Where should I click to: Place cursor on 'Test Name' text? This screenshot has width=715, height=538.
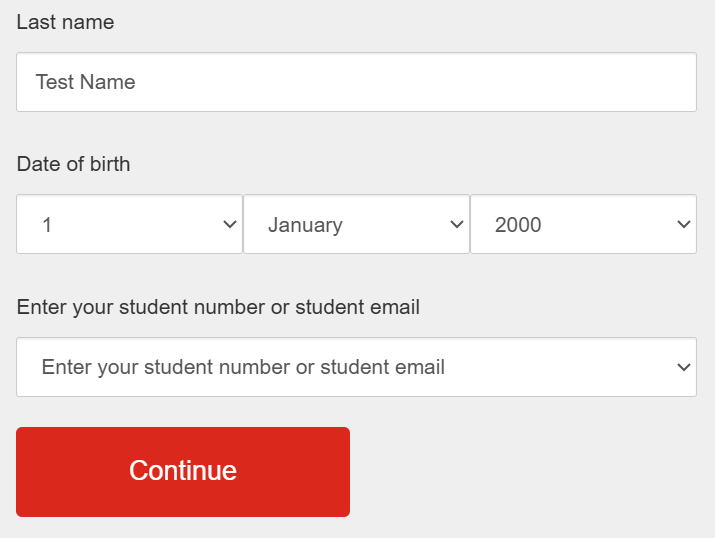(x=86, y=82)
